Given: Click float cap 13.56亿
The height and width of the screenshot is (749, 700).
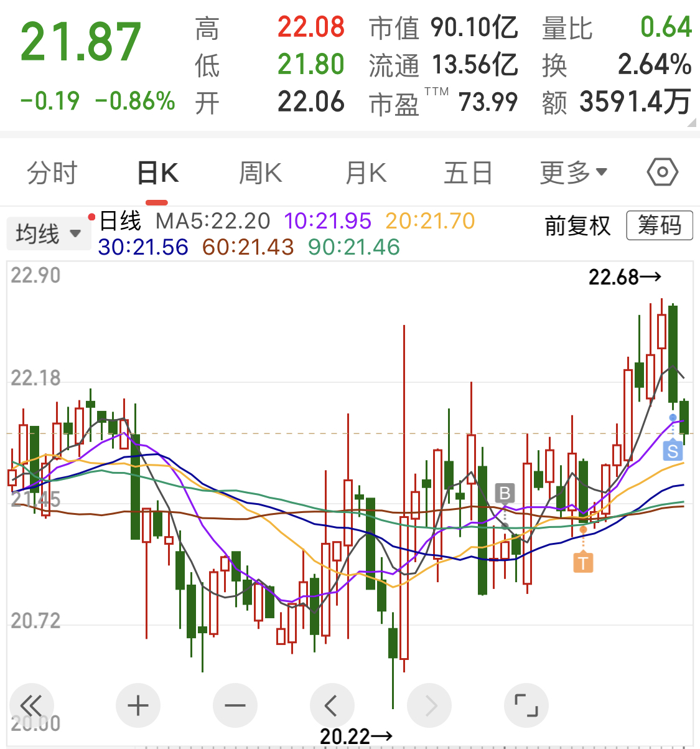Looking at the screenshot, I should pyautogui.click(x=474, y=64).
